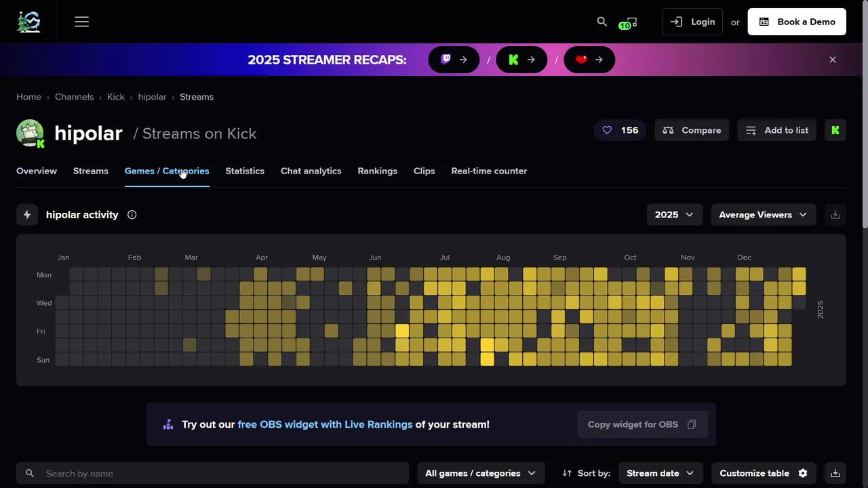Open the hamburger navigation menu
The image size is (868, 488).
pyautogui.click(x=82, y=22)
